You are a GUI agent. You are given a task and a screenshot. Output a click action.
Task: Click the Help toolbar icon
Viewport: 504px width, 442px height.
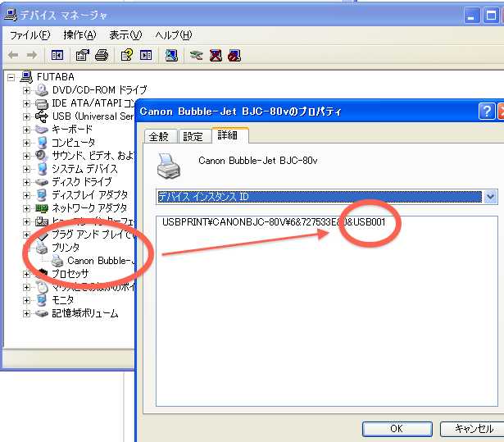127,55
